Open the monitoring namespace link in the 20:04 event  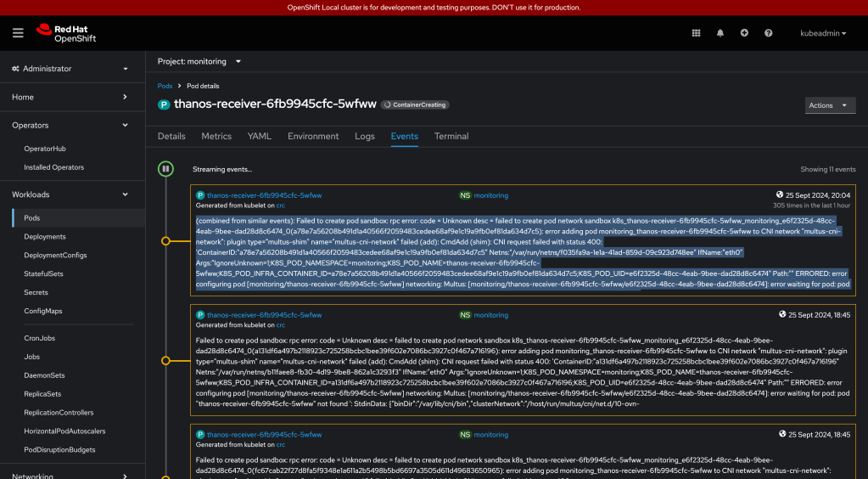point(491,195)
